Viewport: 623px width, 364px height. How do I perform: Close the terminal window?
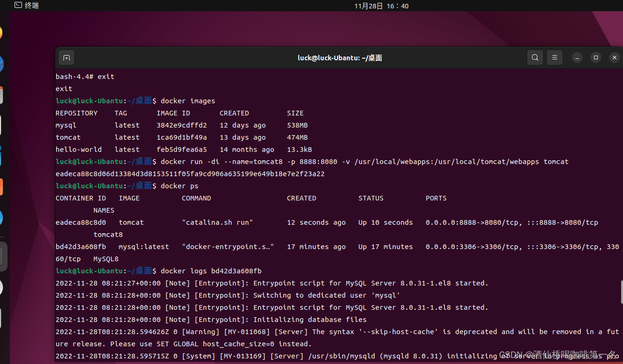click(615, 57)
